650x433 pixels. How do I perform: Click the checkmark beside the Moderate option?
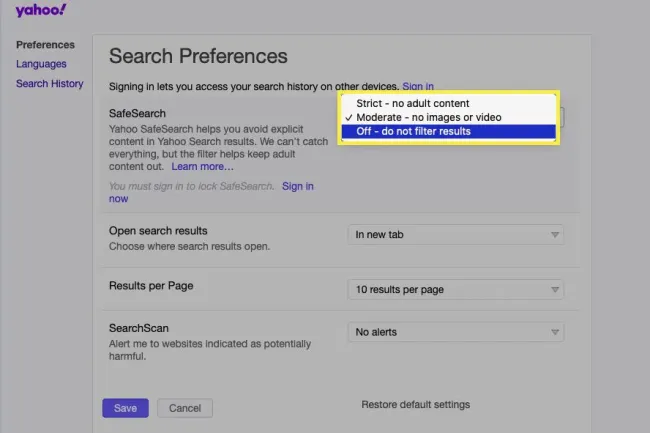point(347,118)
